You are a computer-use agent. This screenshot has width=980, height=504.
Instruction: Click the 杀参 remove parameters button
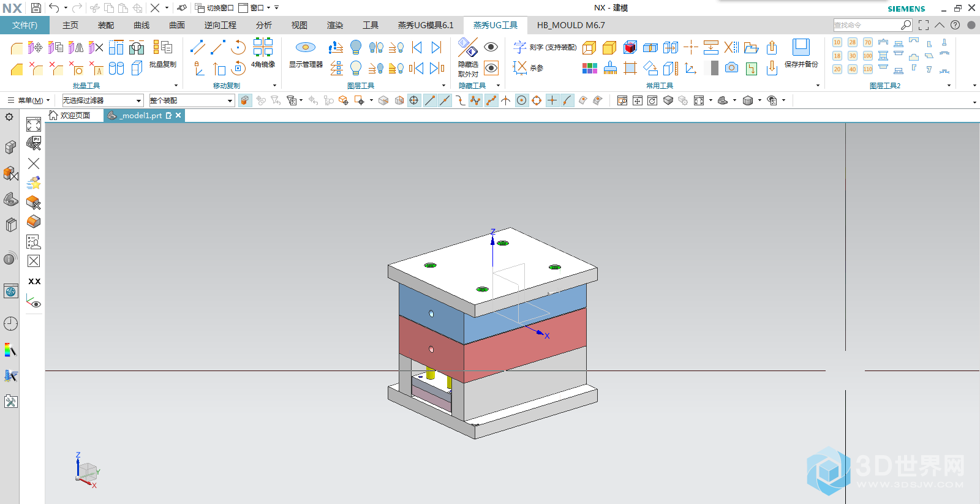tap(528, 68)
